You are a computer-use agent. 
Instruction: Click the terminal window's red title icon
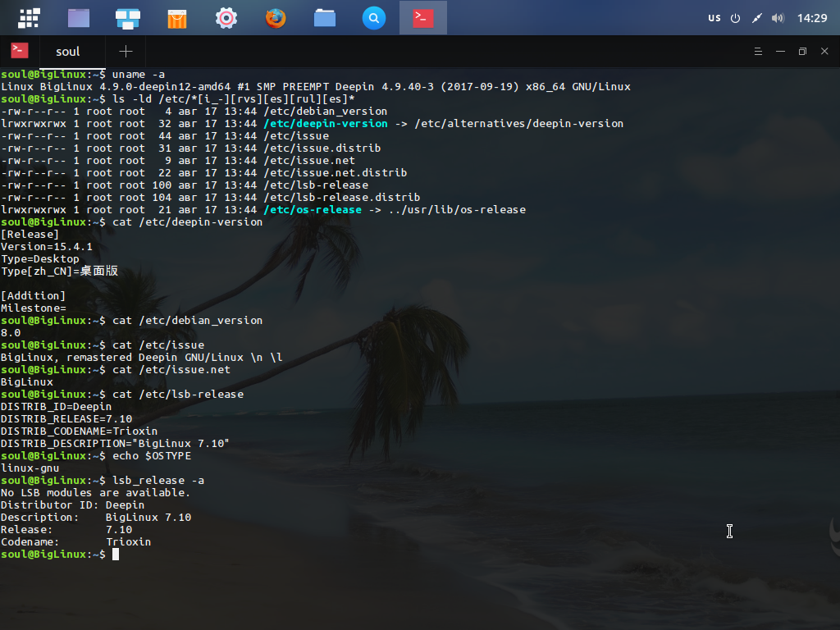pos(20,51)
